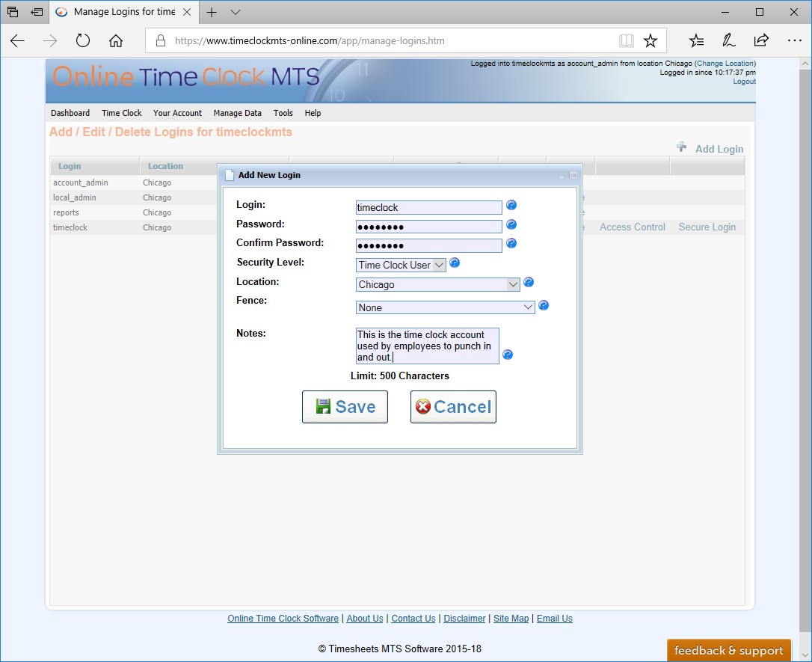Open the Online Time Clock Software footer link
Screen dimensions: 812x662
click(x=283, y=619)
